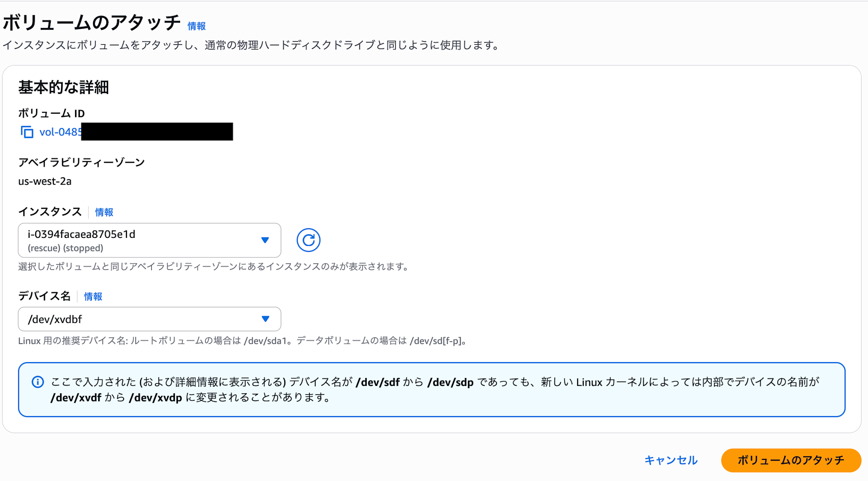The image size is (868, 481).
Task: Open 情報 link next to デバイス名 label
Action: click(93, 297)
